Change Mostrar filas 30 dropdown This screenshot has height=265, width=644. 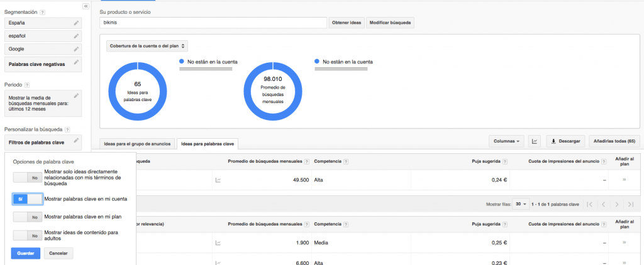(521, 204)
